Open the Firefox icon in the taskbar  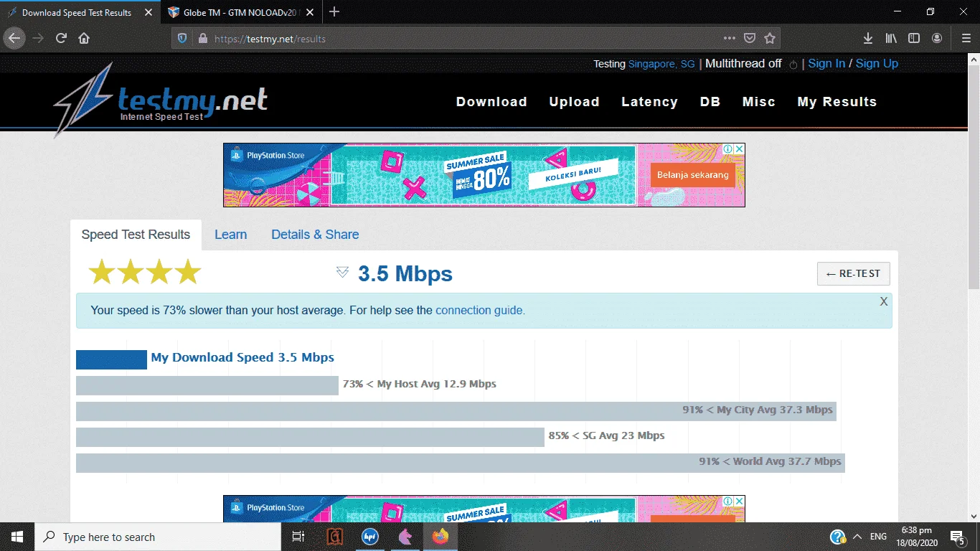tap(440, 537)
